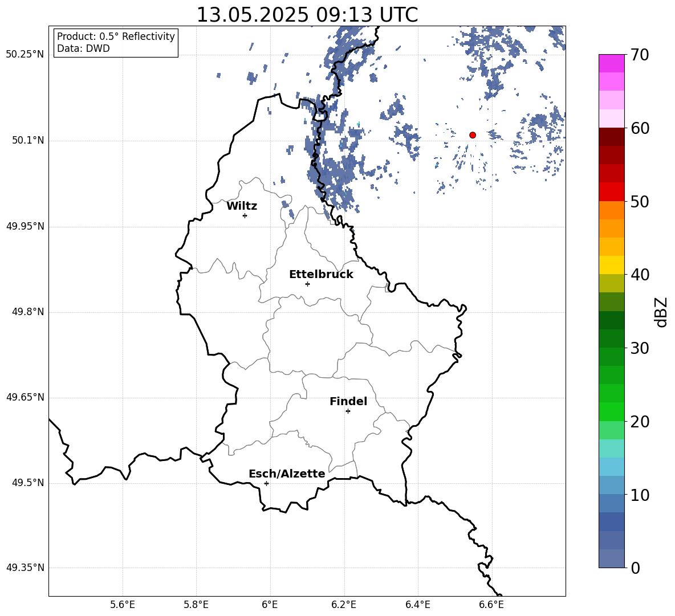Click the 30 tick label on colorbar
This screenshot has height=616, width=675.
coord(640,348)
